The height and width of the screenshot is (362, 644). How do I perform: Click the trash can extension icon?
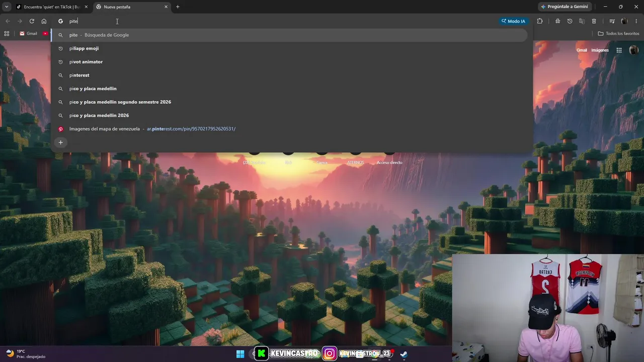594,21
